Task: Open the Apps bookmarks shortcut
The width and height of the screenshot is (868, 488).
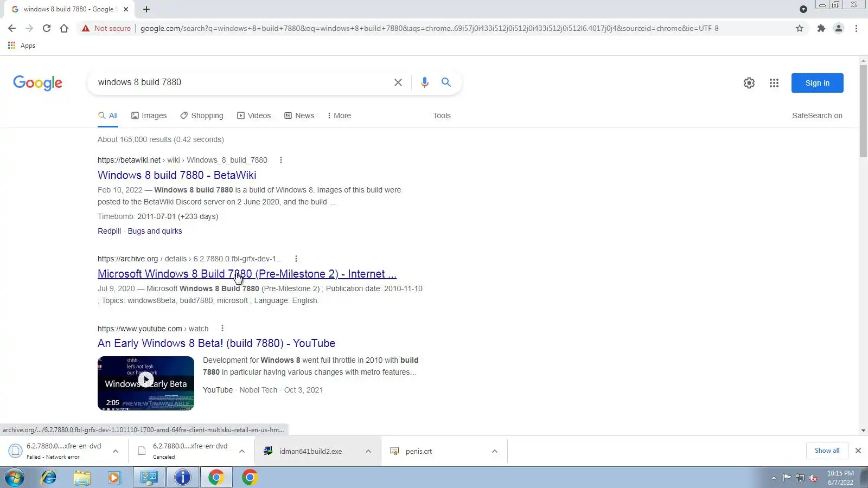Action: [22, 46]
